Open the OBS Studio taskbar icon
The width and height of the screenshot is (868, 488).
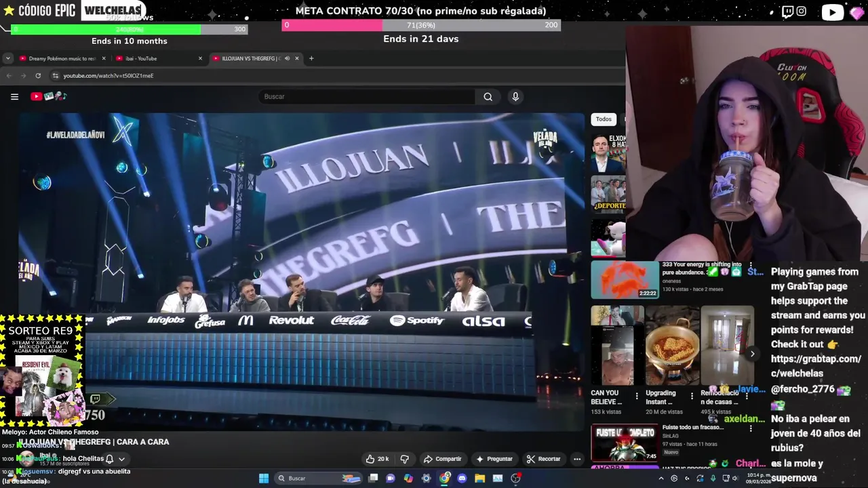[515, 479]
